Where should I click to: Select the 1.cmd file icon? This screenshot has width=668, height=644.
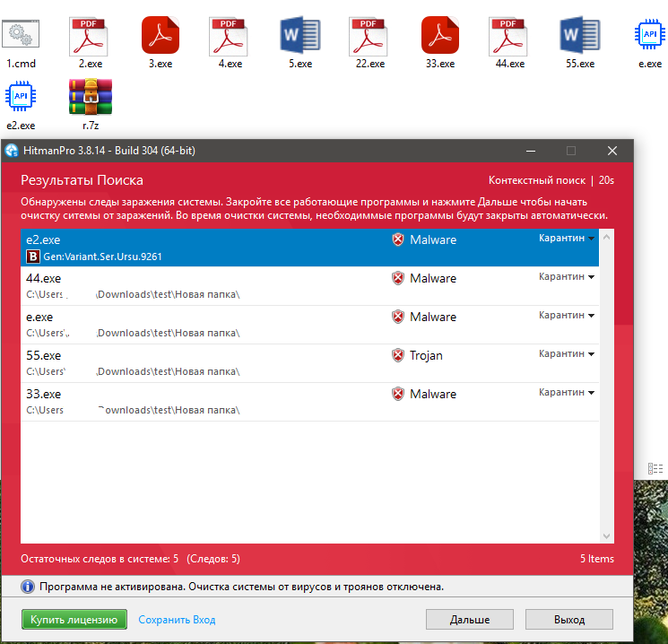point(21,34)
